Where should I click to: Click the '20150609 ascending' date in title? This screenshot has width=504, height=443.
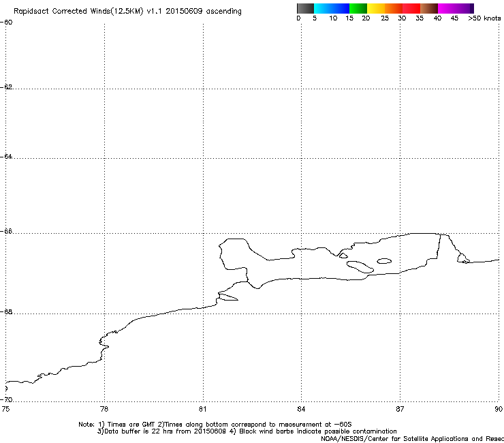pos(204,12)
